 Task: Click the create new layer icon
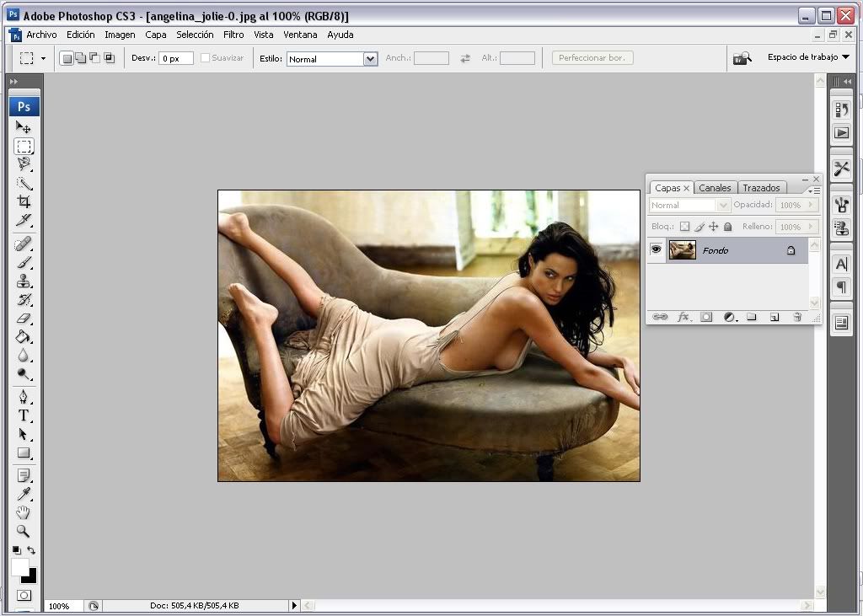pyautogui.click(x=775, y=317)
